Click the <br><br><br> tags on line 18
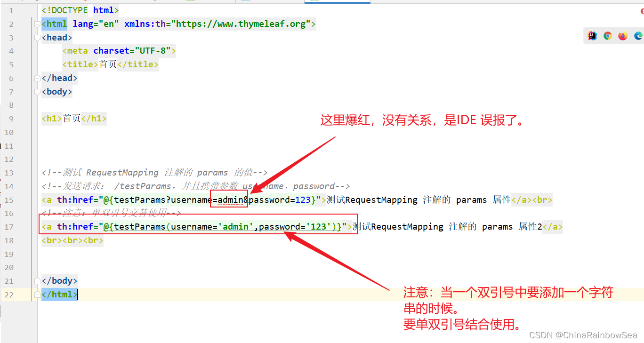 click(x=72, y=240)
